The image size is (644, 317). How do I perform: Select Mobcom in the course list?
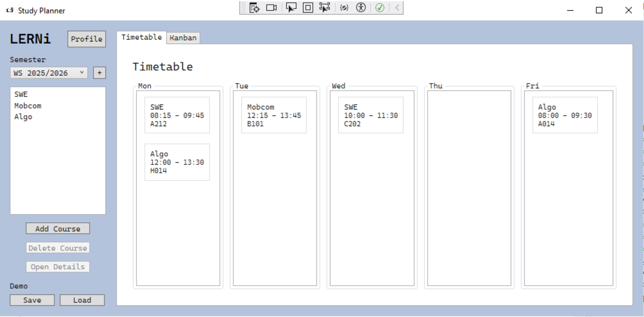point(28,105)
